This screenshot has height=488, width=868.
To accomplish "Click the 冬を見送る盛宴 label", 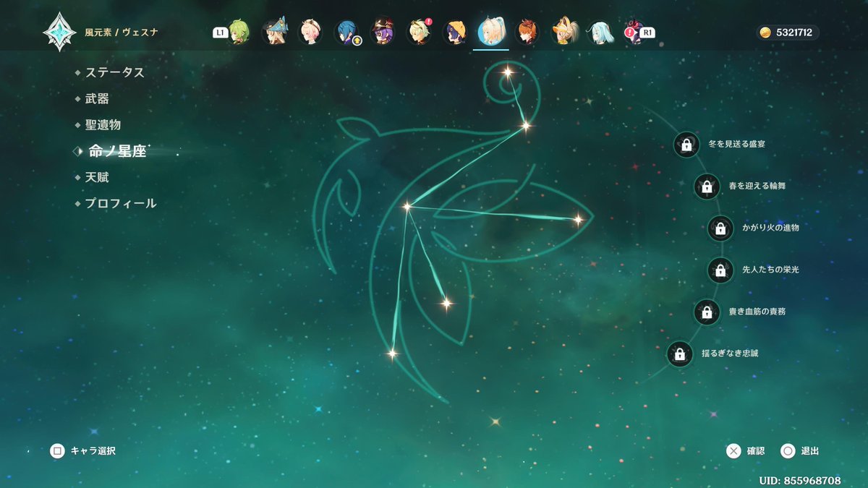I will point(737,145).
